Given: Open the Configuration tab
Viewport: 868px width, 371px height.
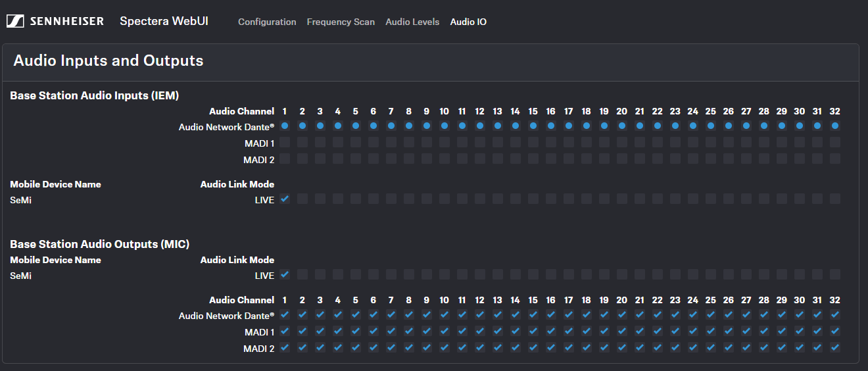Looking at the screenshot, I should point(267,22).
